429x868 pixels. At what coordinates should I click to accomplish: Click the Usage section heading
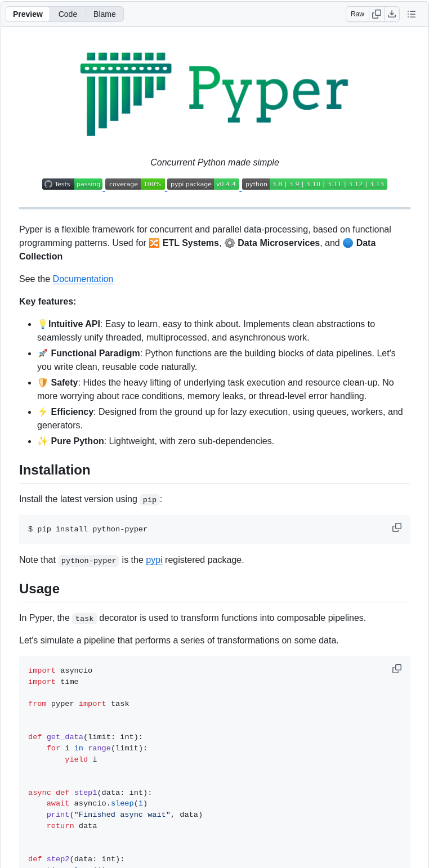(x=39, y=589)
